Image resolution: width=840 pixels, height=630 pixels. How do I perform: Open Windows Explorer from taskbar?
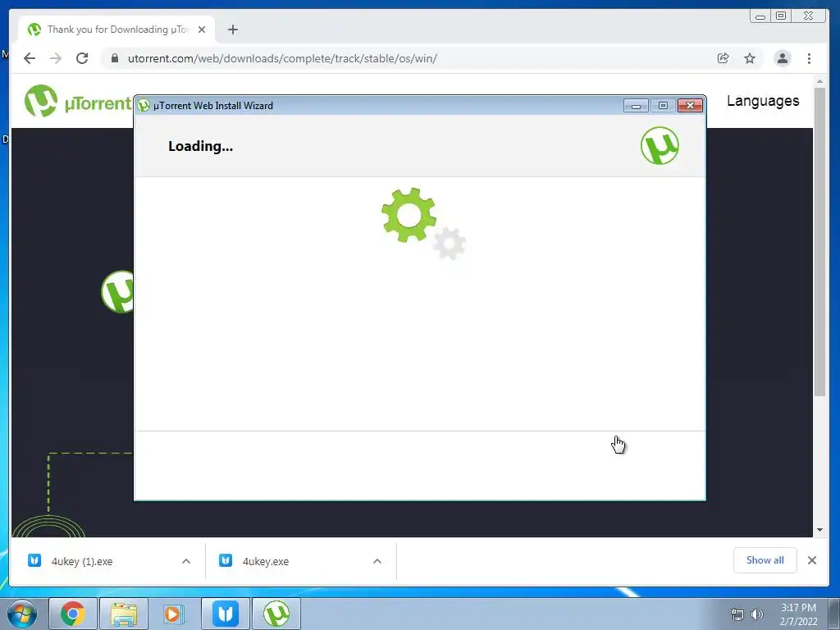124,614
